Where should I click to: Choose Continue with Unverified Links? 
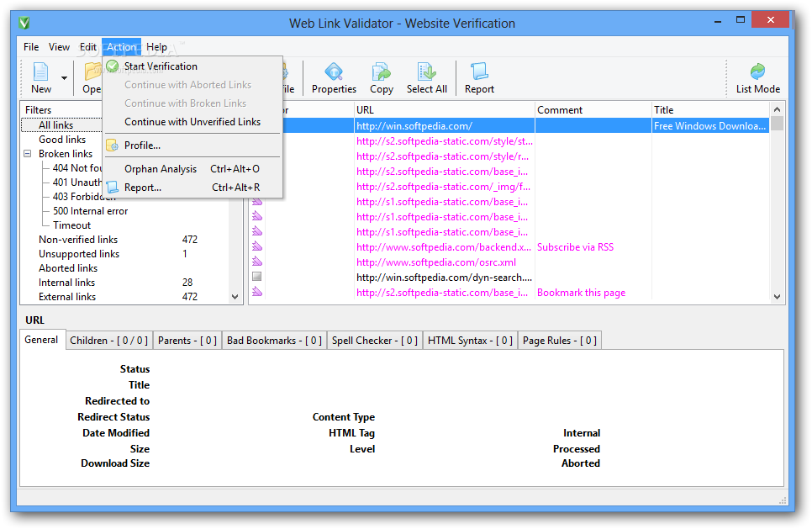coord(192,122)
